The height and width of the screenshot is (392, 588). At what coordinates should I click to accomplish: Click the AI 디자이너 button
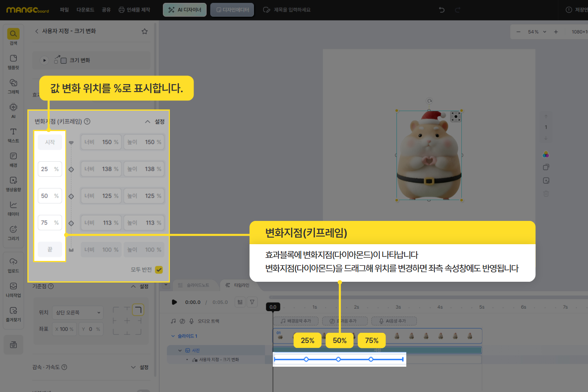[x=185, y=10]
